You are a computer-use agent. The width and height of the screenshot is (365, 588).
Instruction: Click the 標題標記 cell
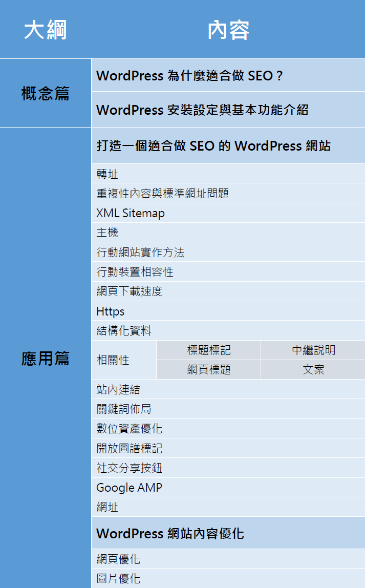pos(209,350)
